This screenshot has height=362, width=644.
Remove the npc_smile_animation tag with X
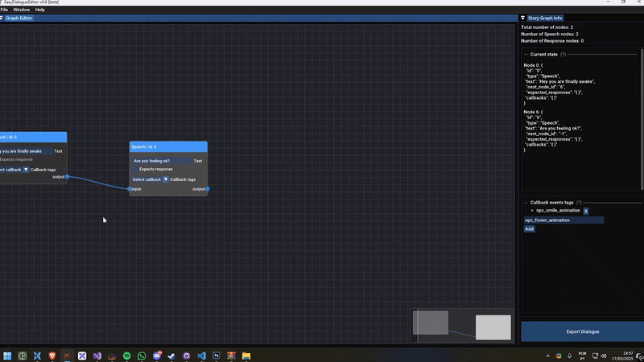tap(585, 211)
